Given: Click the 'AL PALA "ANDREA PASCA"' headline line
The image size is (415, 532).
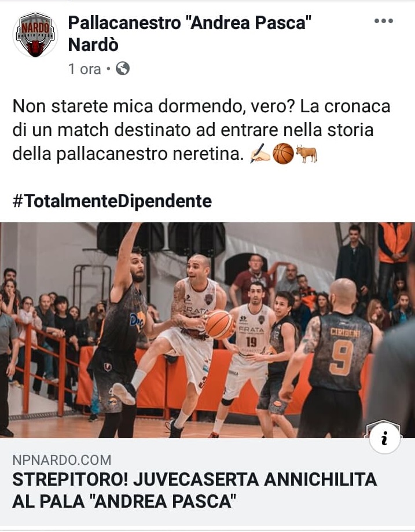Looking at the screenshot, I should (x=124, y=501).
